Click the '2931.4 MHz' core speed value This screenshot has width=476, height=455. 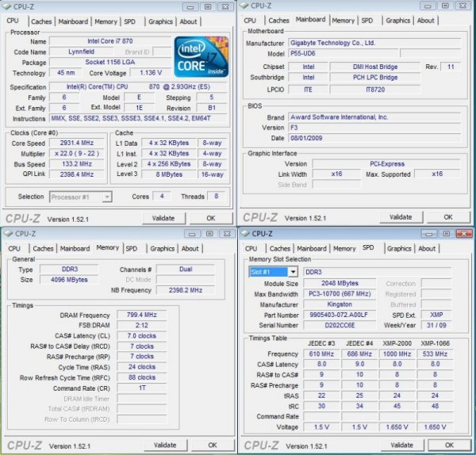pyautogui.click(x=77, y=143)
